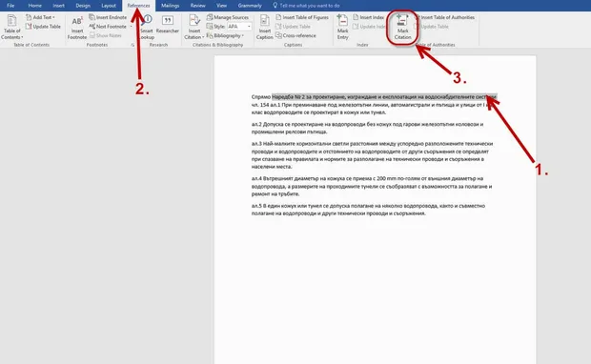Click Mark Entry in Index group

tap(342, 27)
